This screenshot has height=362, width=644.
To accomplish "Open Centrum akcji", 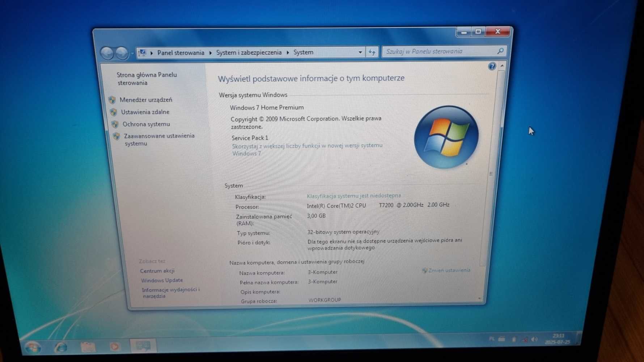I will [157, 271].
